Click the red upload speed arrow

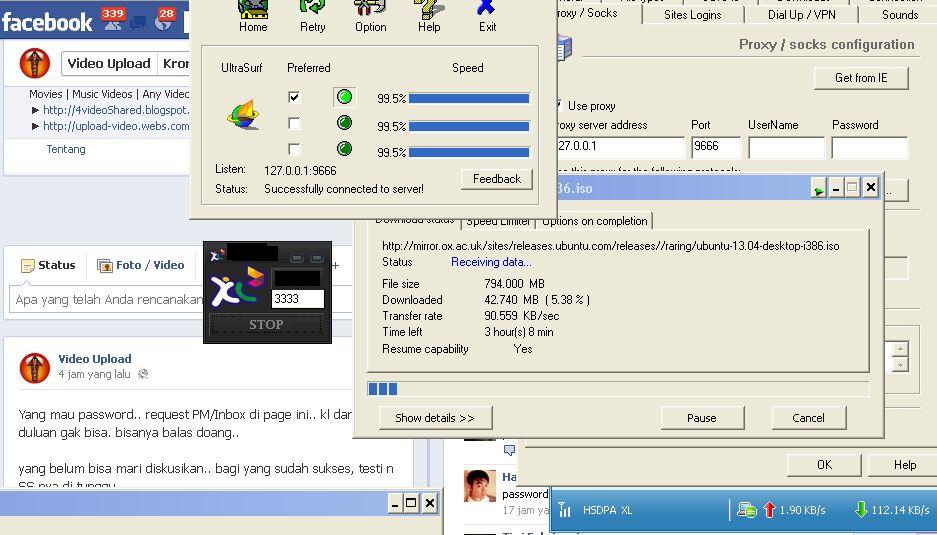pos(769,510)
